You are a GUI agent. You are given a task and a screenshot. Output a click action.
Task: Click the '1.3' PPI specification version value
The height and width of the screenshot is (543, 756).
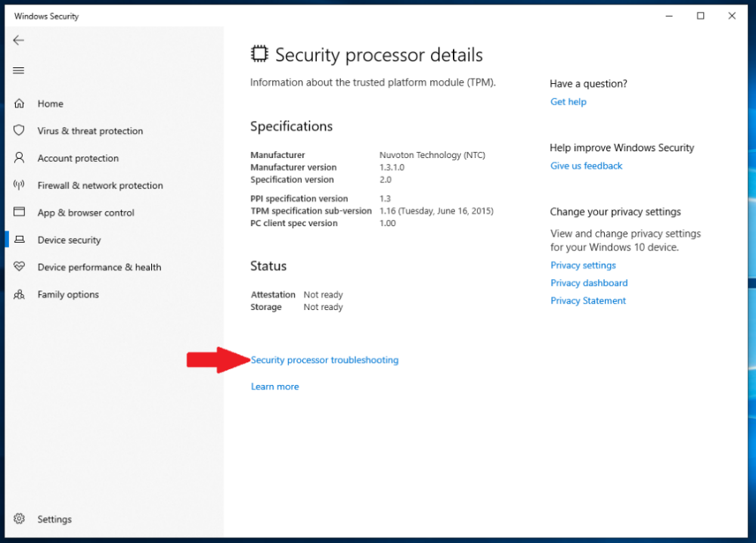tap(386, 199)
